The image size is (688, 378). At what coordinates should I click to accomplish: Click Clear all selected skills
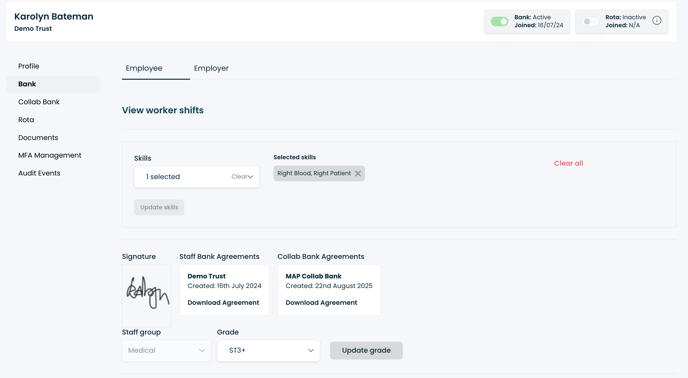point(568,163)
